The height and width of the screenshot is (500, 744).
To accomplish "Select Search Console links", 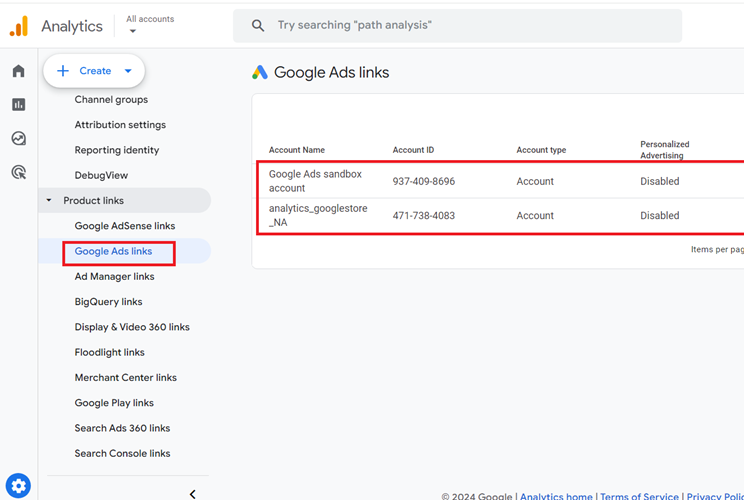I will point(122,453).
